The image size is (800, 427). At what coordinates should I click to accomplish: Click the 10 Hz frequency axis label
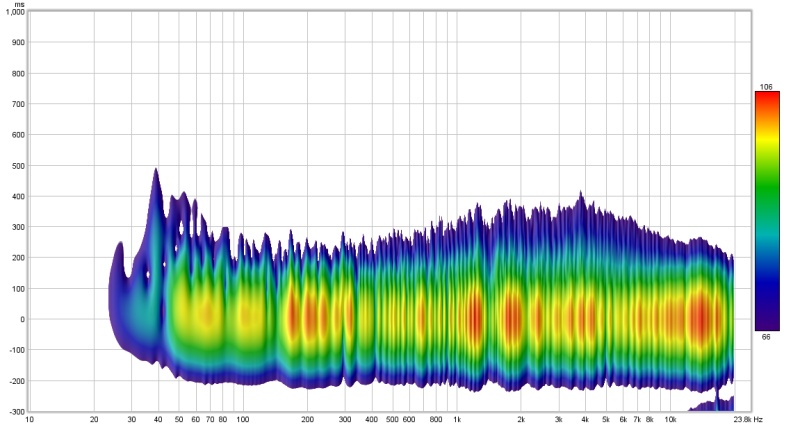(x=30, y=420)
